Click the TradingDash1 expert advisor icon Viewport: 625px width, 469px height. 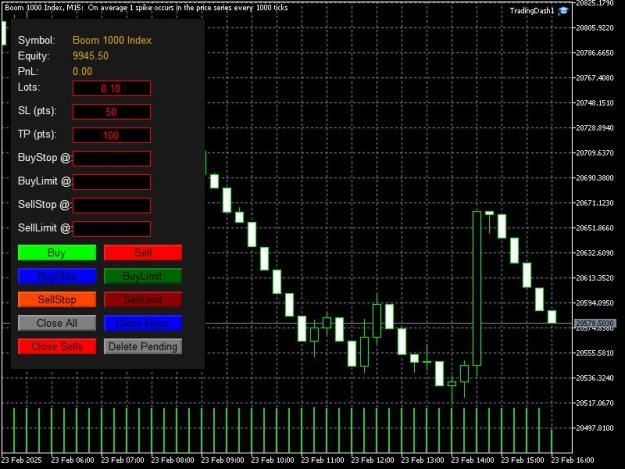tap(563, 11)
